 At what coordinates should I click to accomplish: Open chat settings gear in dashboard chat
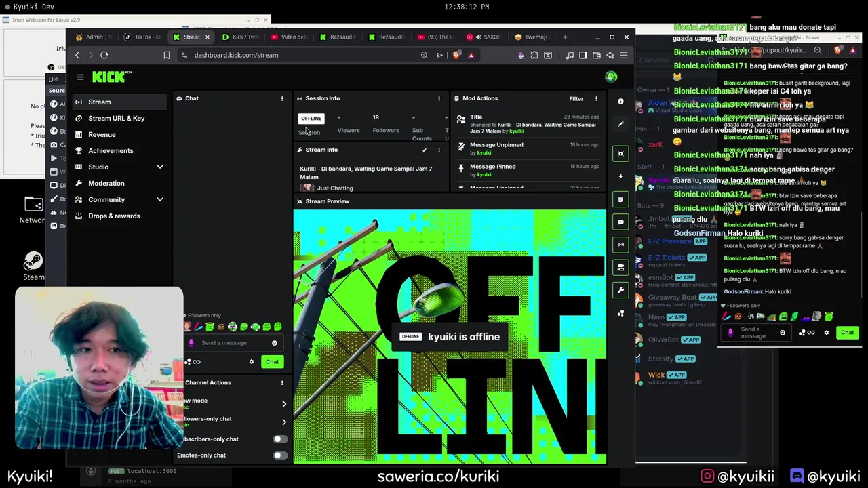(x=252, y=362)
